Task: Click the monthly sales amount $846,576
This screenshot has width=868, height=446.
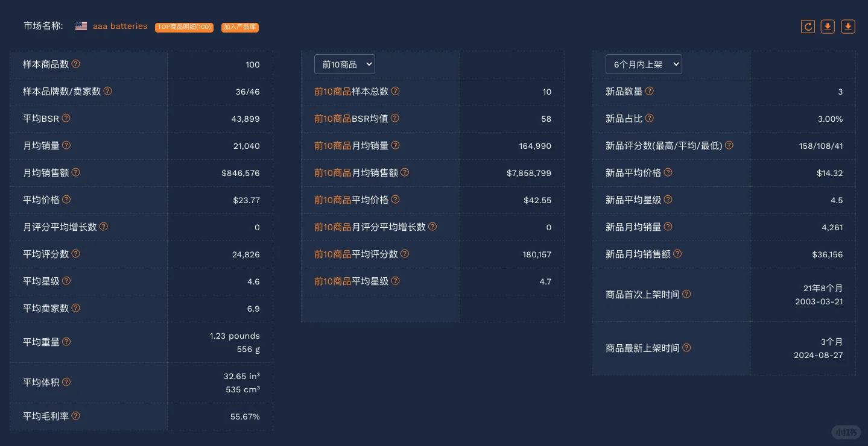Action: pyautogui.click(x=241, y=173)
